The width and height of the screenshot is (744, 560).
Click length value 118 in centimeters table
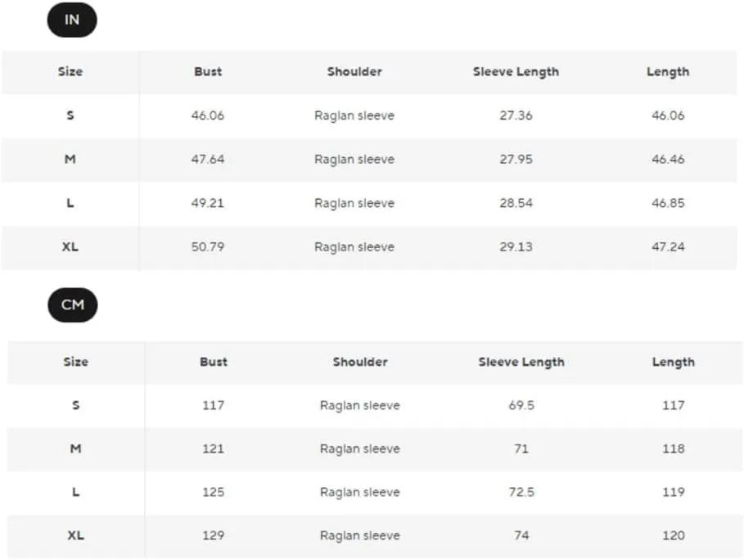pyautogui.click(x=674, y=449)
